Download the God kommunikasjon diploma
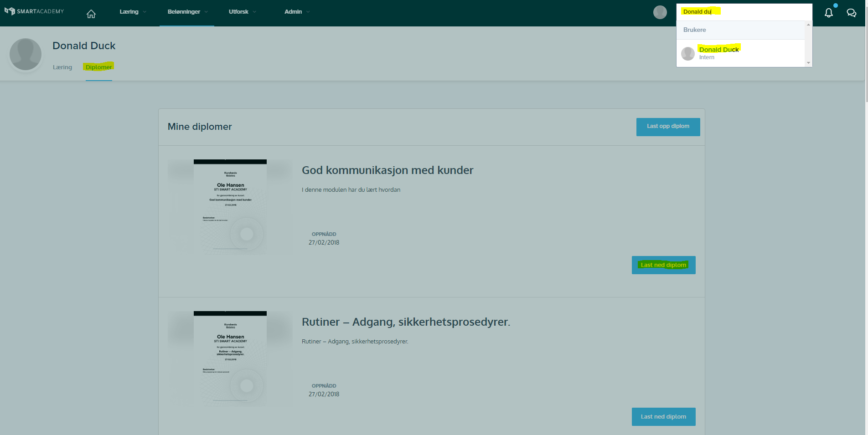Image resolution: width=868 pixels, height=435 pixels. click(663, 265)
